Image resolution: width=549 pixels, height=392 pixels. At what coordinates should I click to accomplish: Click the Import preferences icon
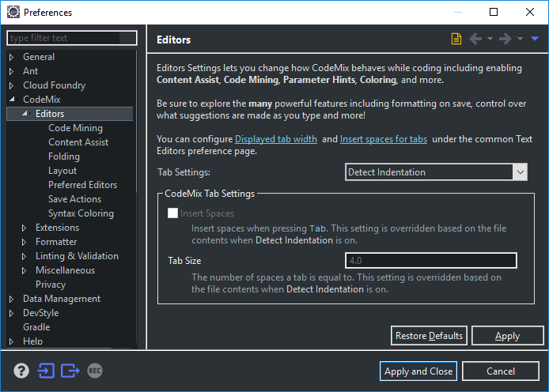click(x=45, y=371)
